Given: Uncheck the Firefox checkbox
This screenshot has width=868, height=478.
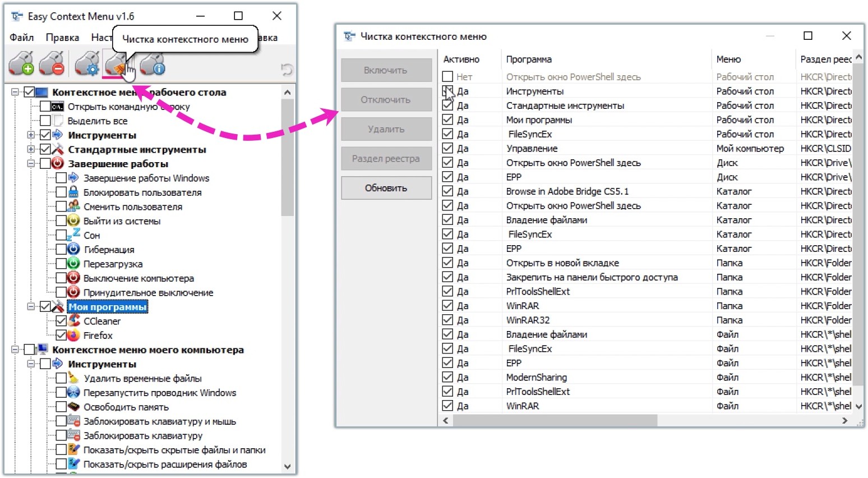Looking at the screenshot, I should coord(61,335).
